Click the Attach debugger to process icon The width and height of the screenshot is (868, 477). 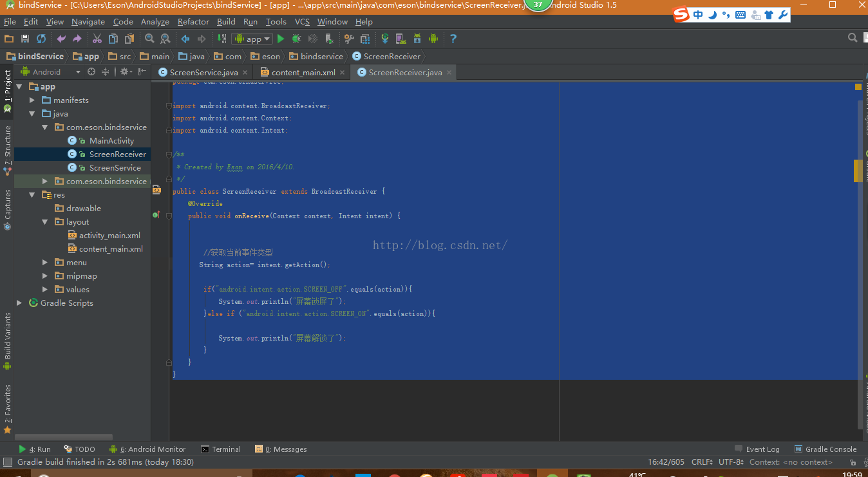tap(329, 39)
